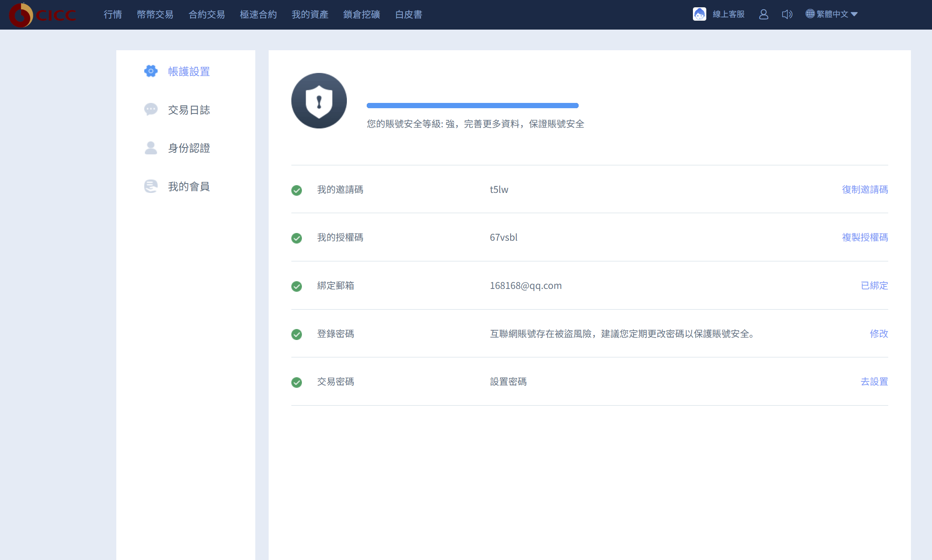Click the gear icon beside 帳護設置
This screenshot has width=932, height=560.
click(x=151, y=71)
